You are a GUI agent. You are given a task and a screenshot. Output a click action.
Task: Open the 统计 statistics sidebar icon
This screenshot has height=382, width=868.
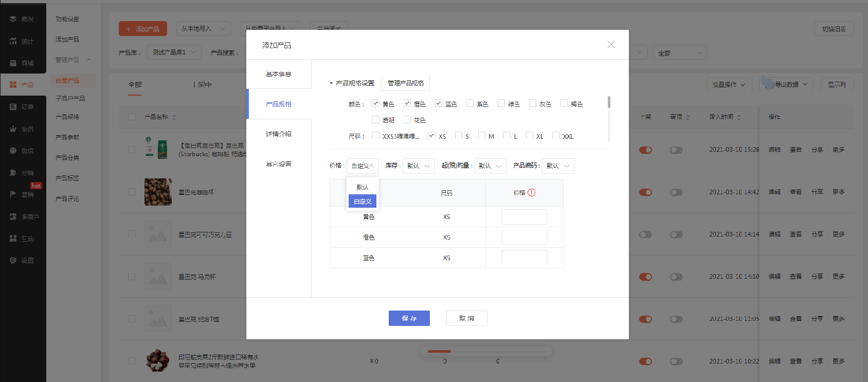click(x=13, y=41)
